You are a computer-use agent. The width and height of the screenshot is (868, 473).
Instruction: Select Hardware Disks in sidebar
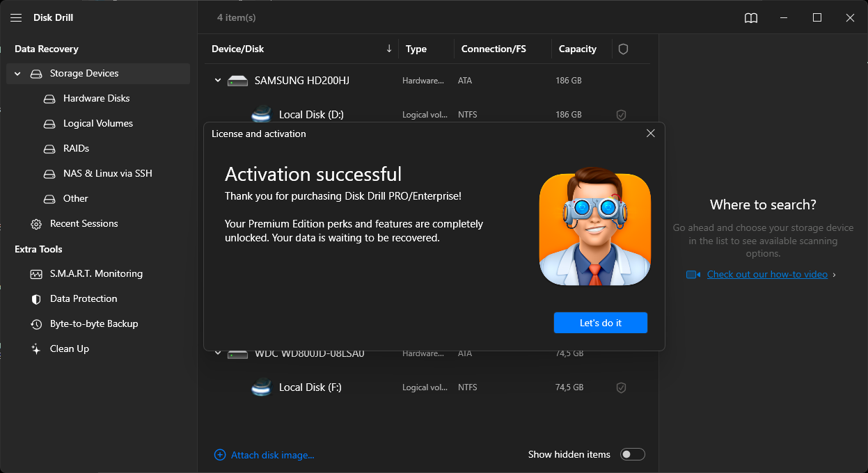point(97,99)
